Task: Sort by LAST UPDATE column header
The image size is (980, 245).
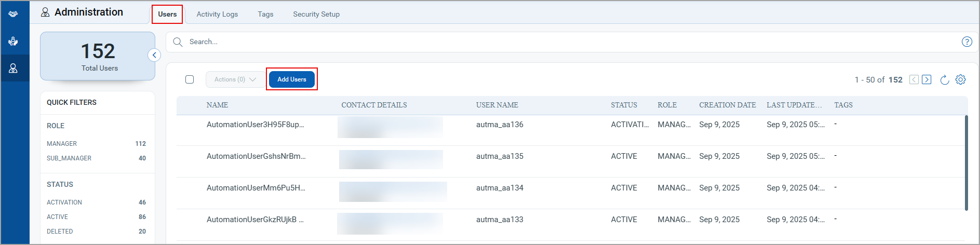Action: pos(794,105)
